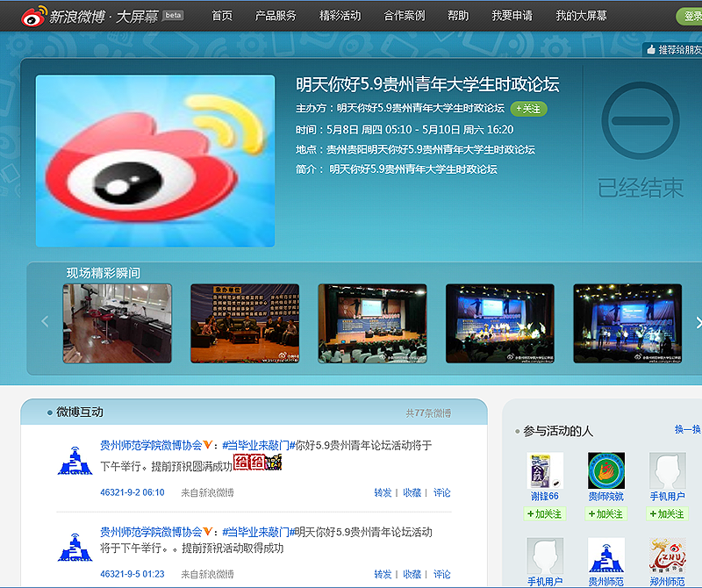The width and height of the screenshot is (702, 588).
Task: Open the last stage performance thumbnail
Action: pos(627,323)
